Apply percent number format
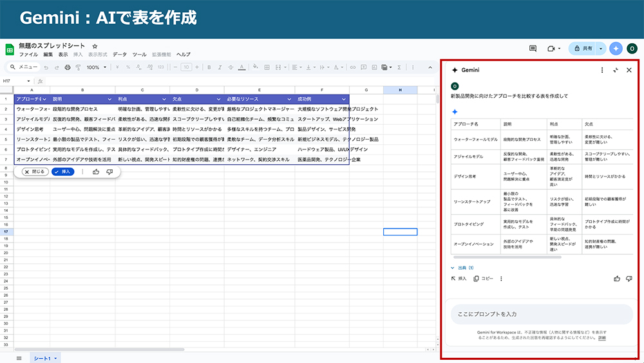Screen dimensions: 644x363 [x=128, y=68]
